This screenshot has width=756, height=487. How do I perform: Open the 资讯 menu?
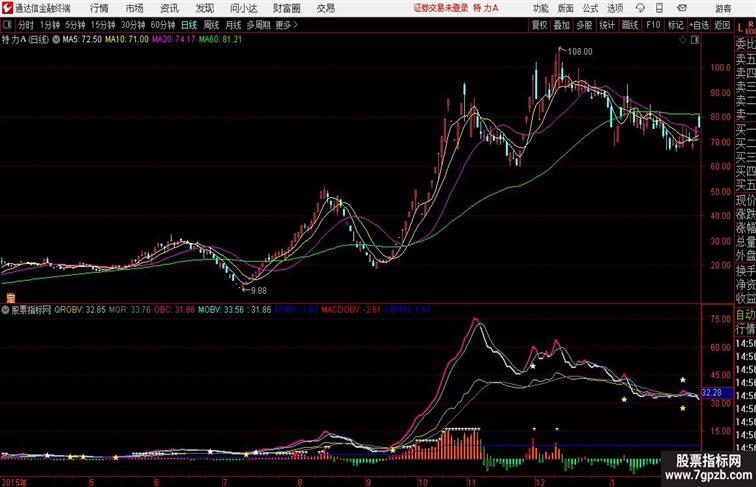pos(169,8)
